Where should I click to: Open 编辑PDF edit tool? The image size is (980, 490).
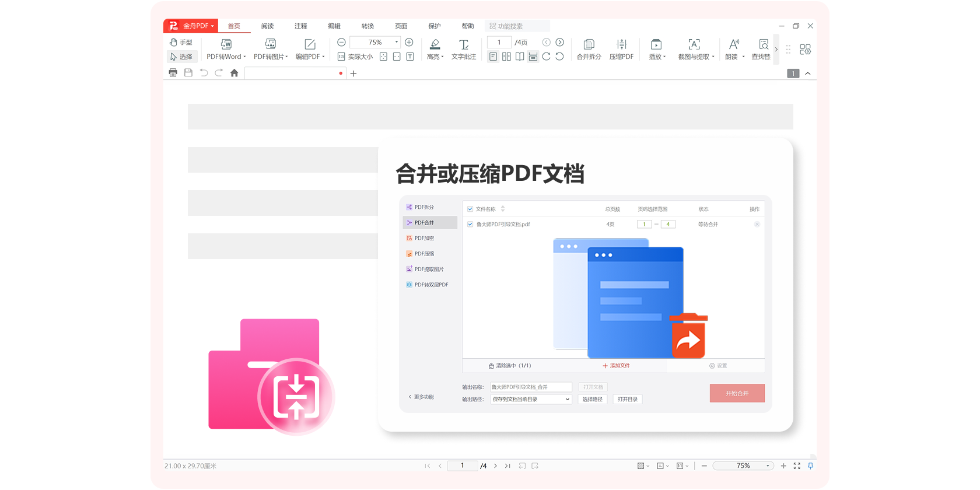click(310, 50)
